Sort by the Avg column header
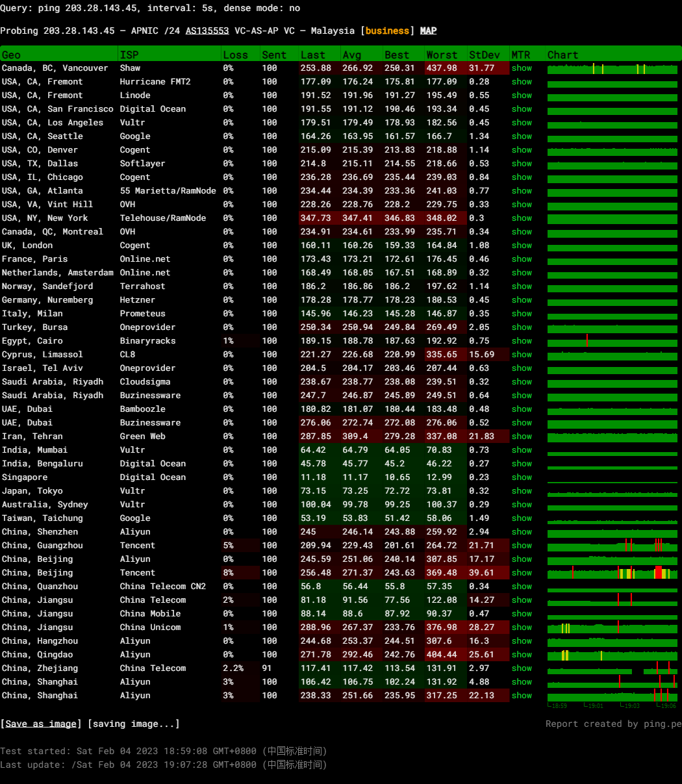This screenshot has height=784, width=682. (x=351, y=55)
